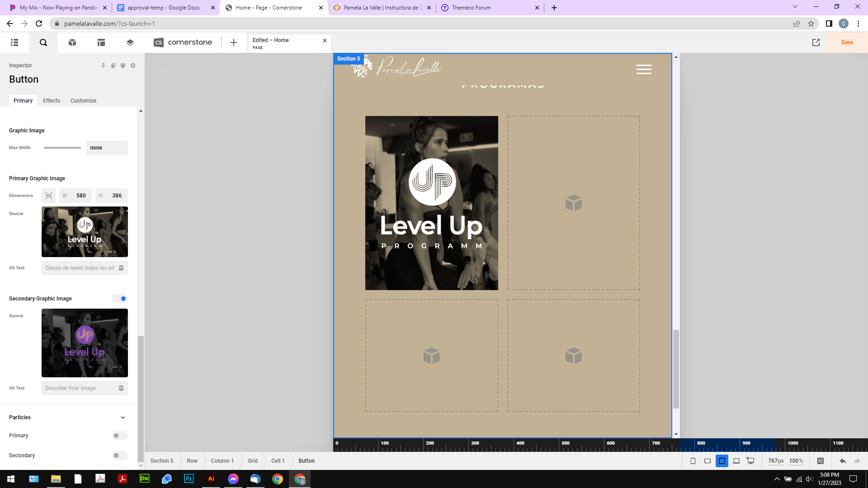Click the Save button
Screen dimensions: 868x488
point(847,42)
